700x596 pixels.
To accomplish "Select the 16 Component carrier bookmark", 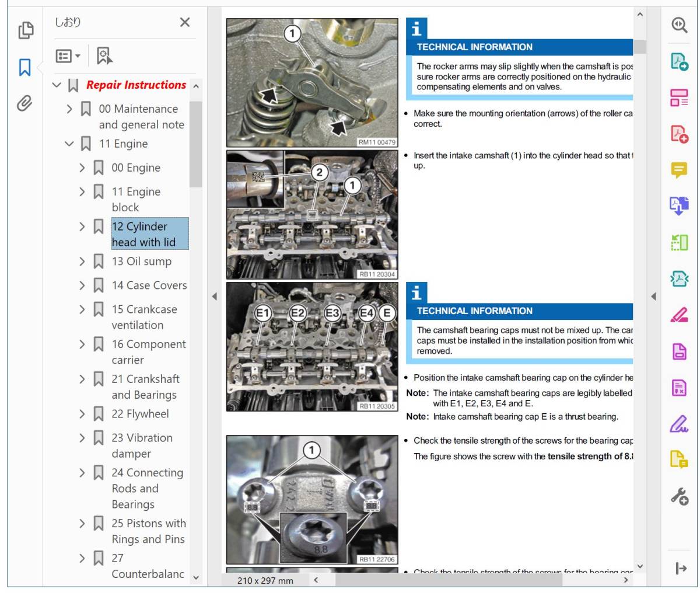I will point(149,352).
